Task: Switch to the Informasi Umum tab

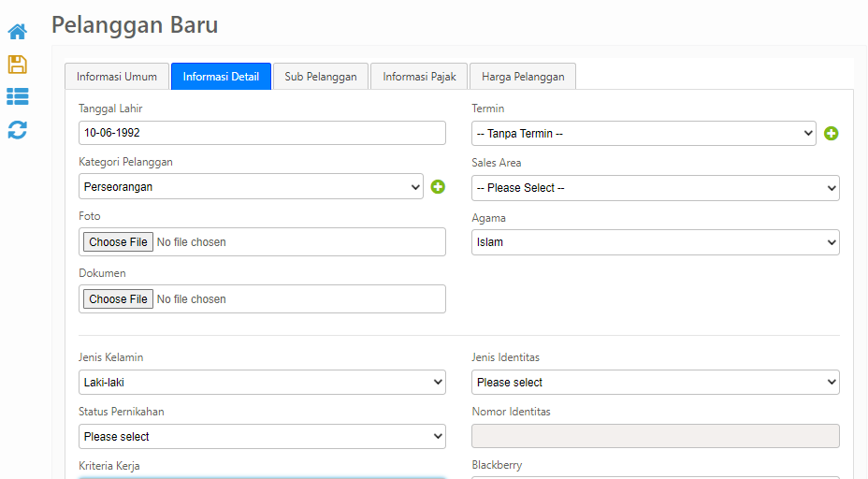Action: 117,77
